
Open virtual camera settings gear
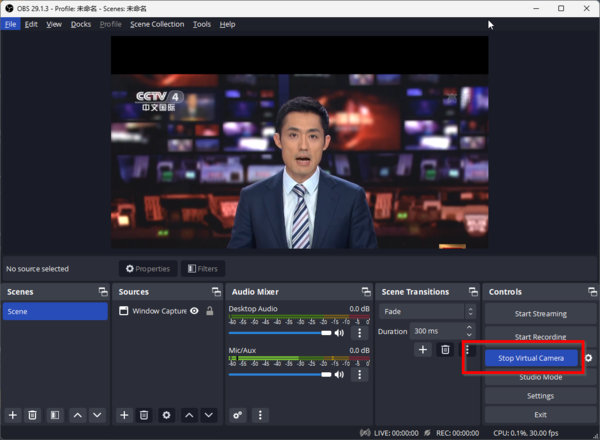[x=589, y=358]
